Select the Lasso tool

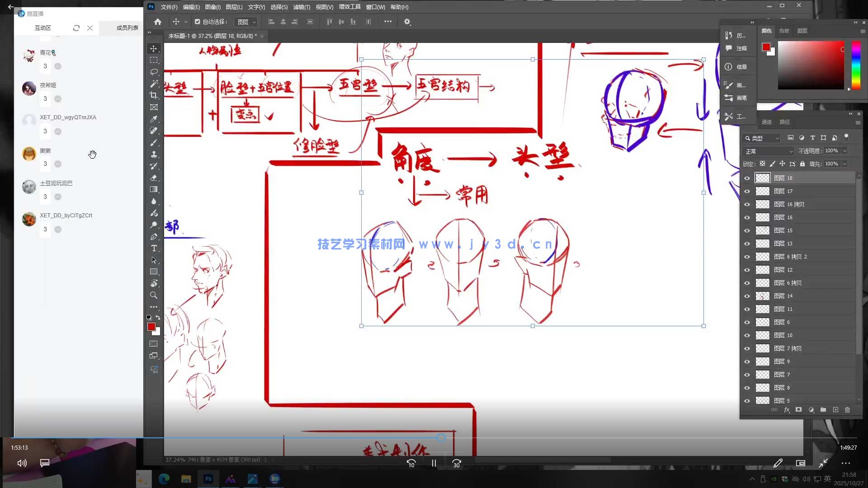pyautogui.click(x=154, y=72)
